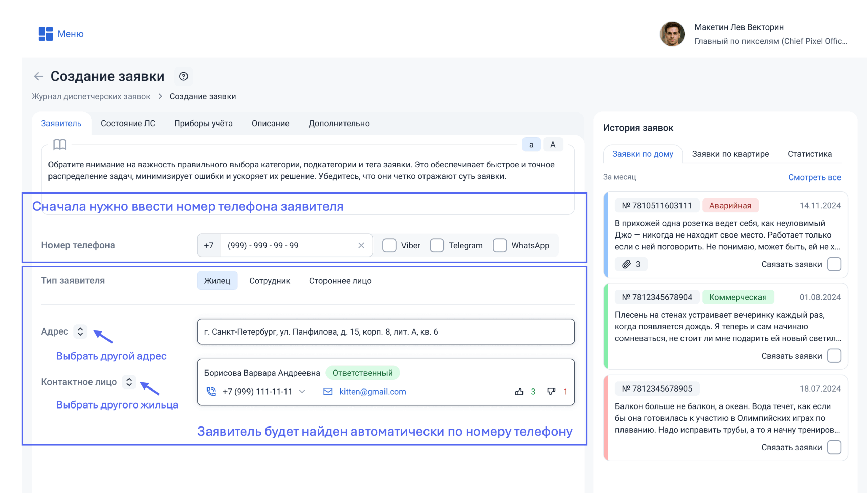Select Сотрудник as applicant type

270,281
